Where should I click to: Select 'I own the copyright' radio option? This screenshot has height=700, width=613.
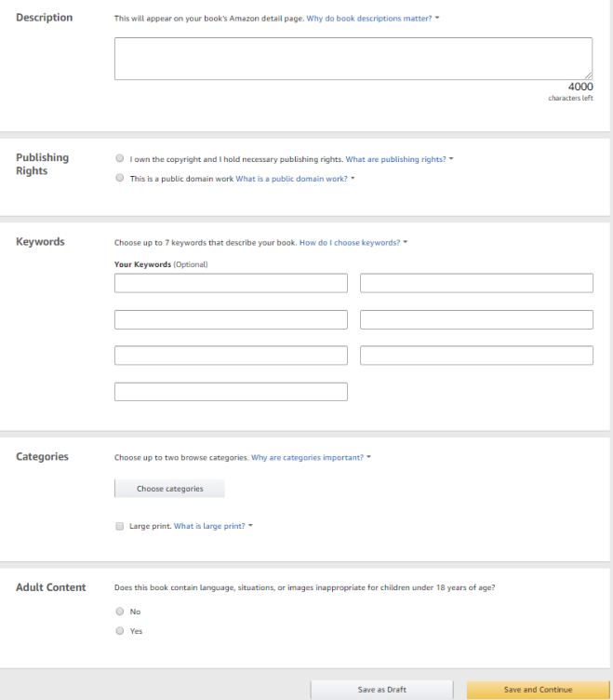(120, 159)
